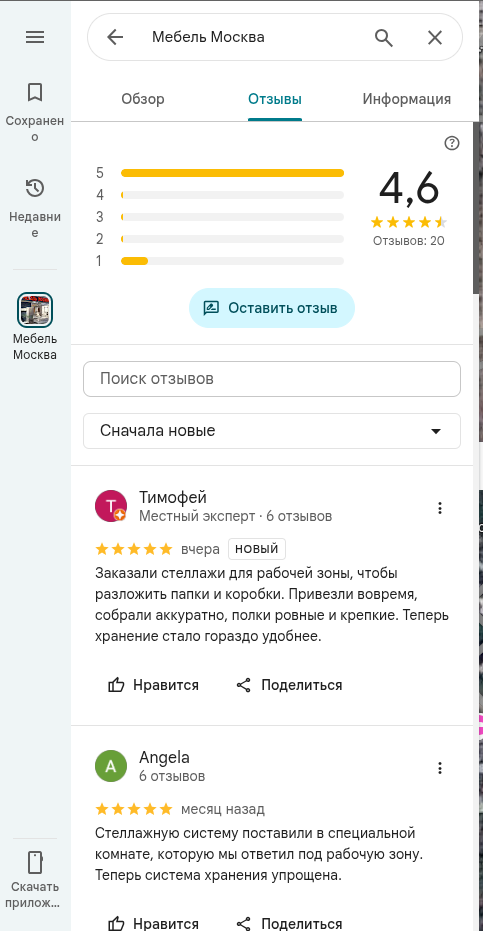Open more options for Angela's review
483x931 pixels.
pyautogui.click(x=440, y=768)
